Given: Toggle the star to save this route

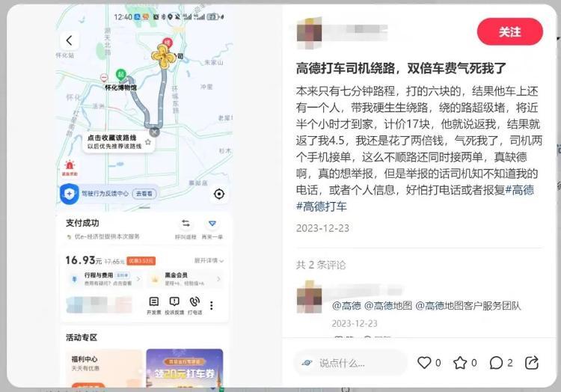Looking at the screenshot, I should (148, 142).
